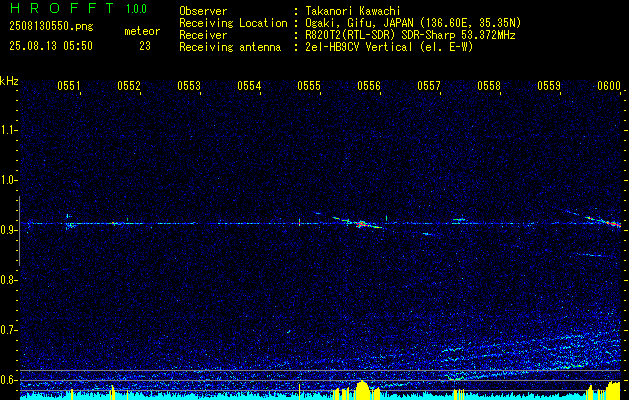Image resolution: width=629 pixels, height=400 pixels.
Task: Click the tall yellow power bar near 0556
Action: (x=363, y=390)
